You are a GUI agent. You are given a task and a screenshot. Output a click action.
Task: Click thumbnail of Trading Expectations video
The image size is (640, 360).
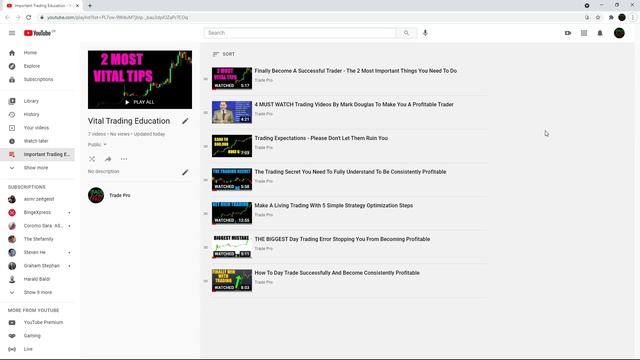pyautogui.click(x=232, y=146)
